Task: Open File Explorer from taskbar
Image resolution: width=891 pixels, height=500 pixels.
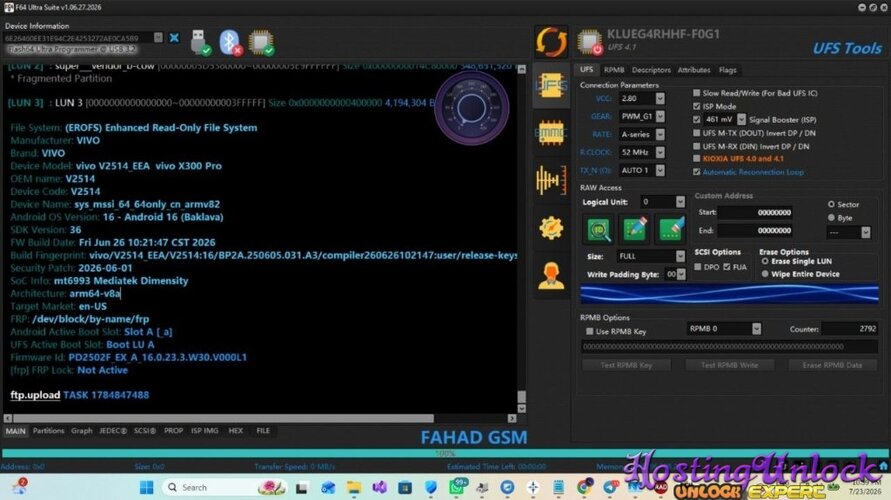Action: [353, 488]
